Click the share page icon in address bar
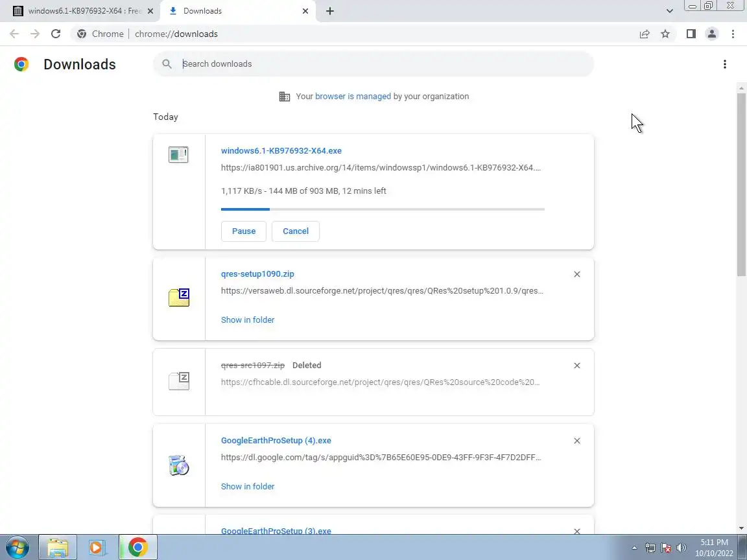Image resolution: width=747 pixels, height=560 pixels. tap(645, 34)
